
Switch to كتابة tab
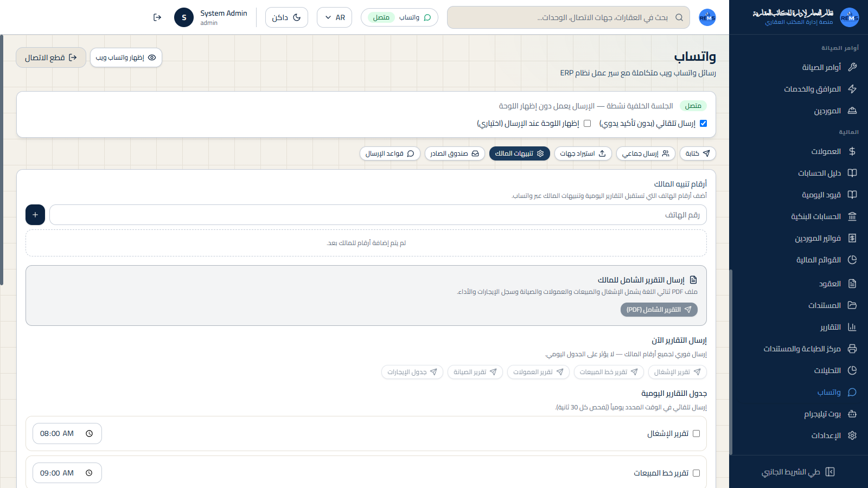click(x=698, y=153)
